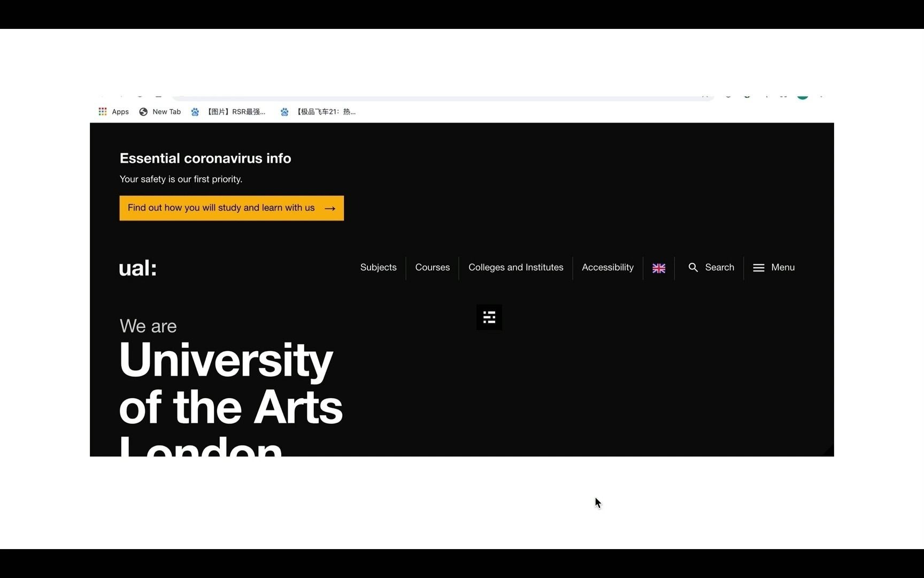This screenshot has width=924, height=578.
Task: Open the Courses navigation item
Action: coord(433,268)
